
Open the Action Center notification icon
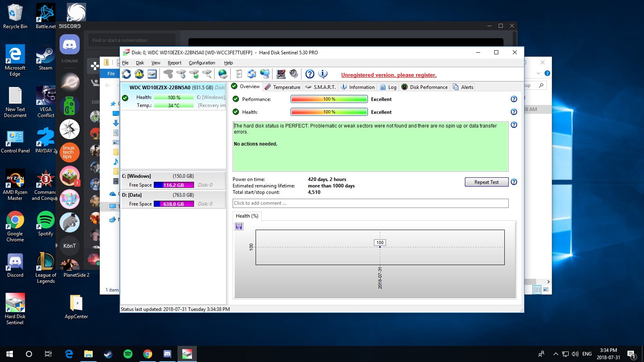(x=631, y=354)
